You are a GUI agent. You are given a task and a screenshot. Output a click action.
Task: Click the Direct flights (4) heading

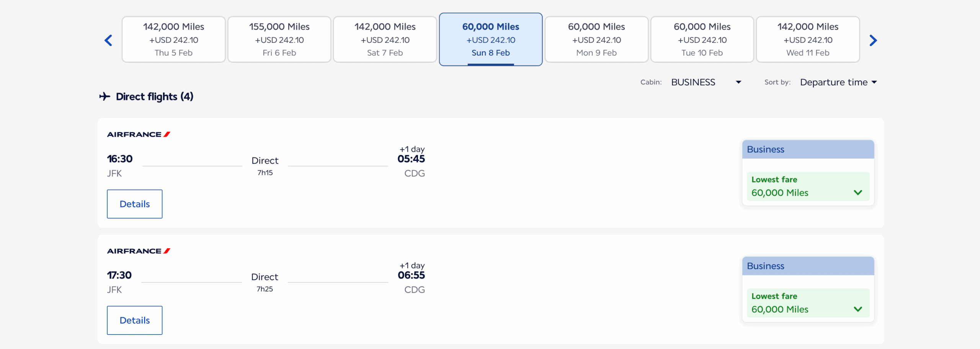click(154, 97)
